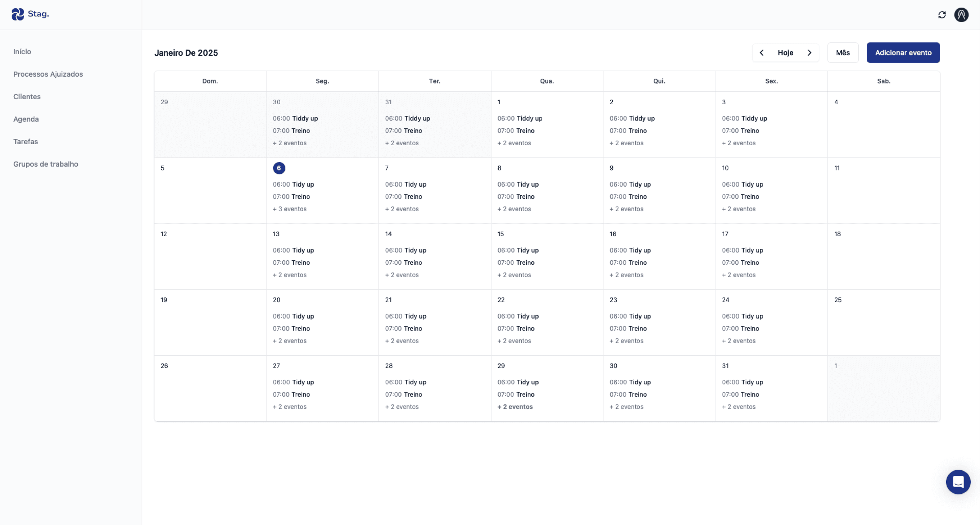Click the Stag logo icon

click(18, 14)
